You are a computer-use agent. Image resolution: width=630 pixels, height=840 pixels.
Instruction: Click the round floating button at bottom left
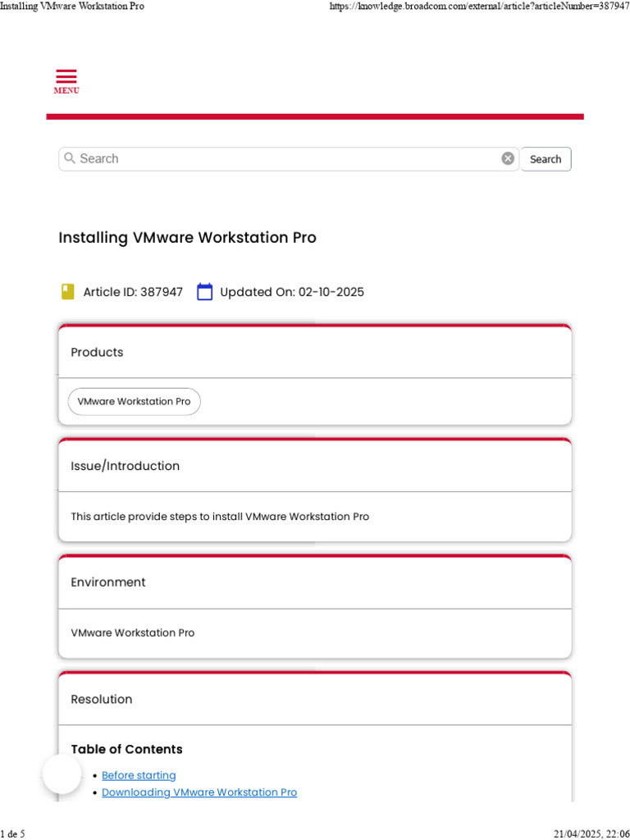tap(62, 774)
